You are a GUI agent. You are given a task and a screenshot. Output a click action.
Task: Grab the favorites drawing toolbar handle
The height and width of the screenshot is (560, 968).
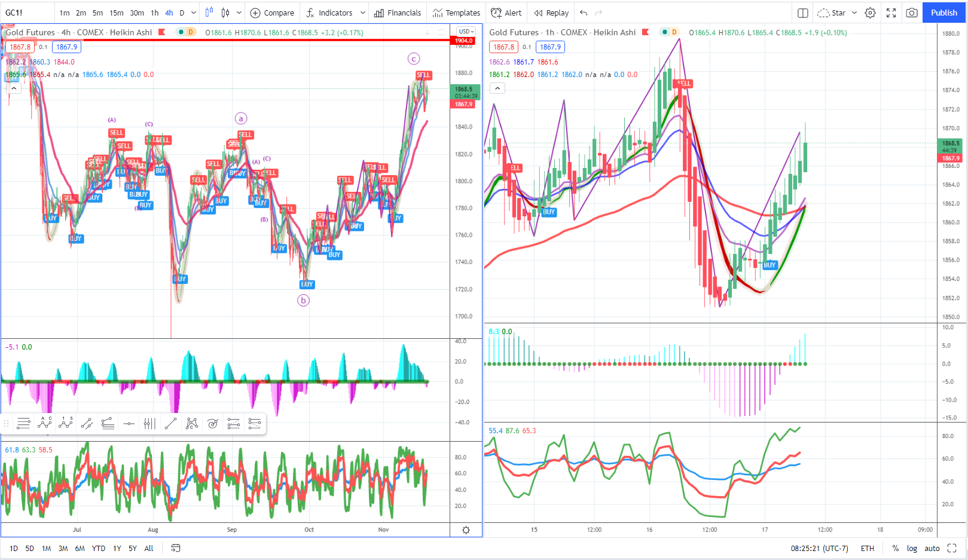[7, 424]
